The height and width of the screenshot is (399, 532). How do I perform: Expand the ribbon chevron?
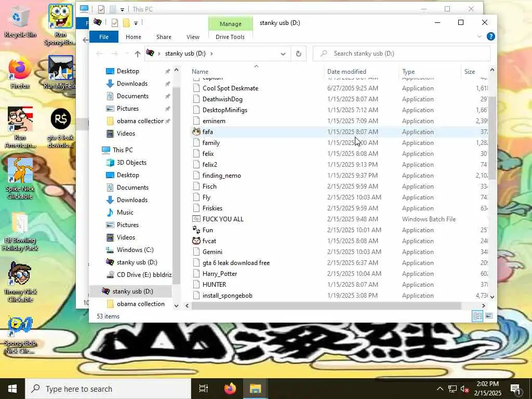pos(480,37)
